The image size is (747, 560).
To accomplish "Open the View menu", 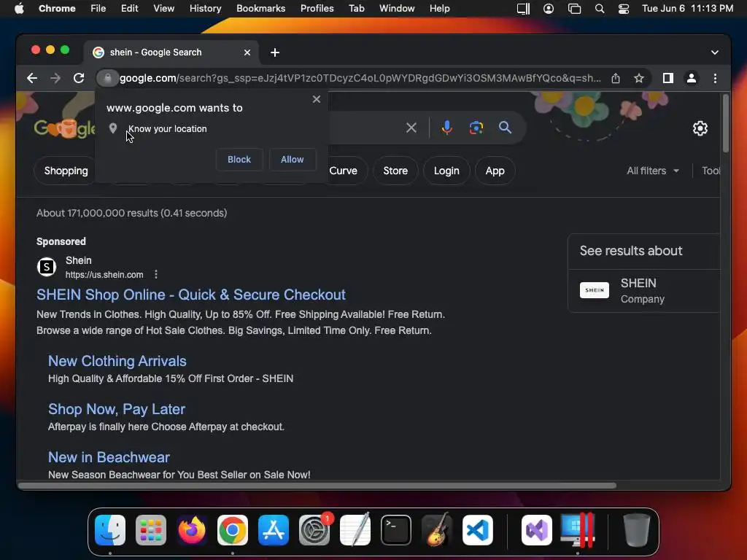I will click(x=164, y=9).
